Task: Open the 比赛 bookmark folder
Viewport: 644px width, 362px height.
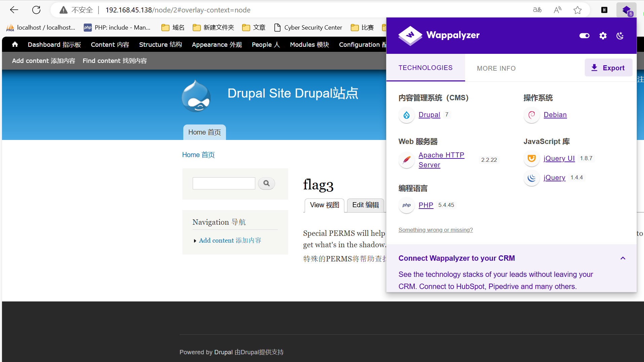Action: tap(362, 28)
